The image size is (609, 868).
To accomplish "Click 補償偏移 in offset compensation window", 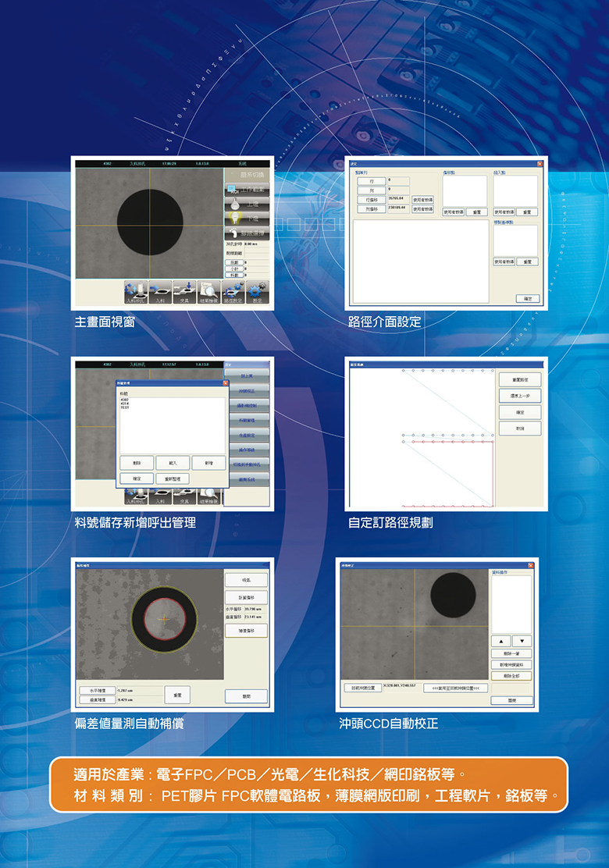I will click(247, 631).
